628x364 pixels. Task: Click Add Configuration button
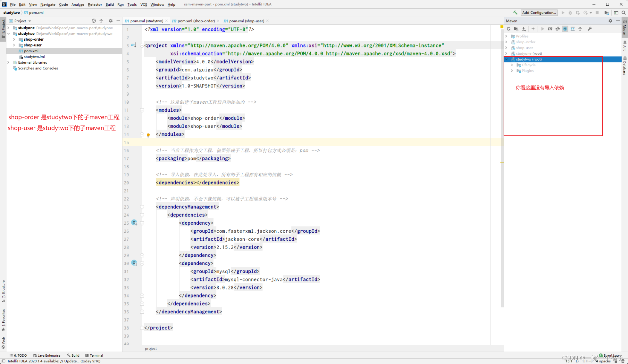point(539,12)
